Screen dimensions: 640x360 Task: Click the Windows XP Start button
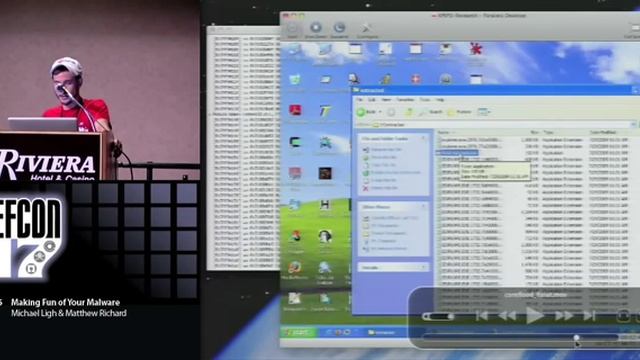tap(298, 332)
